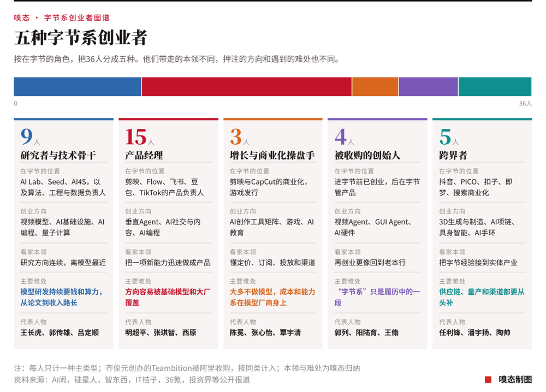
Task: Click the text AI创作工具矩阵、游戏、AI教育
Action: pos(271,227)
